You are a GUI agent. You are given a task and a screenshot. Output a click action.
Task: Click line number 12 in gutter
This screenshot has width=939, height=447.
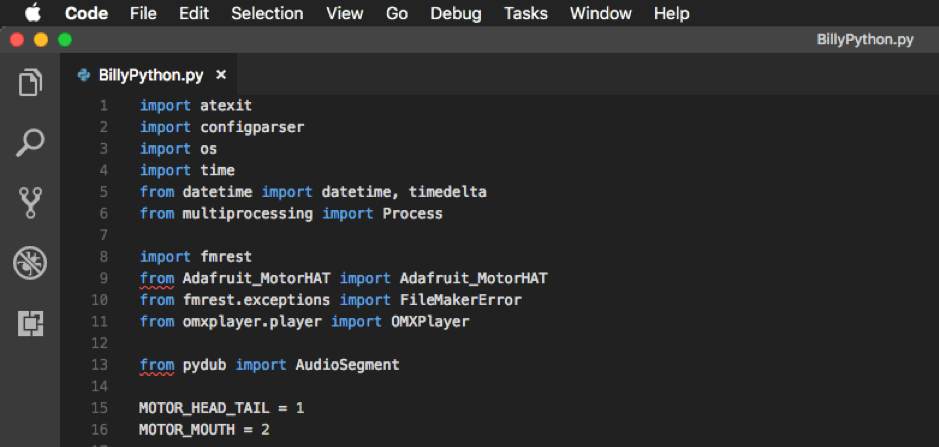pyautogui.click(x=100, y=343)
